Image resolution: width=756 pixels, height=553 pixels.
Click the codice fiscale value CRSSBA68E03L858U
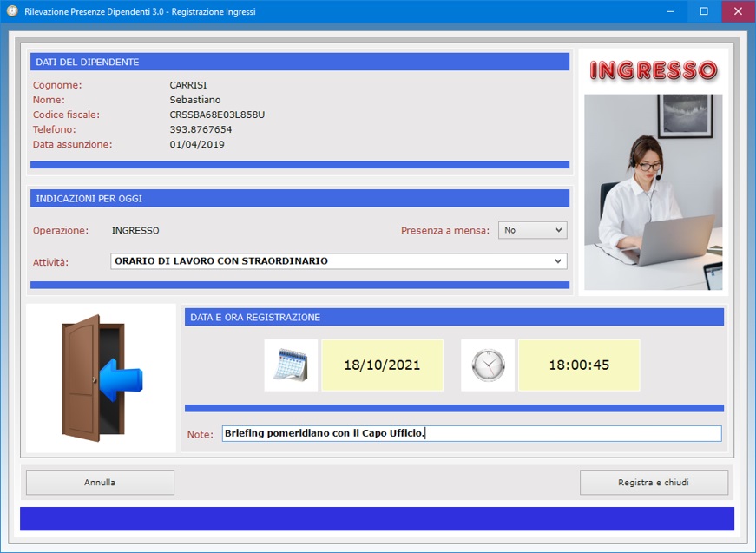coord(217,115)
